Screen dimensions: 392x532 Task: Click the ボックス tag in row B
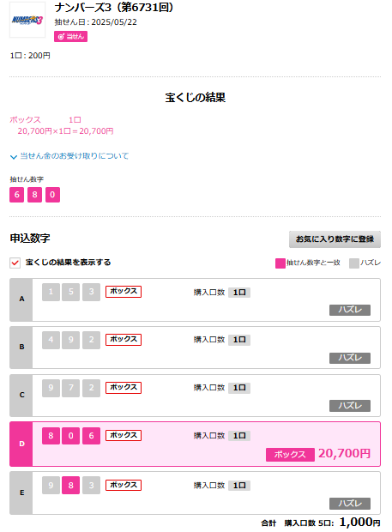tap(124, 339)
